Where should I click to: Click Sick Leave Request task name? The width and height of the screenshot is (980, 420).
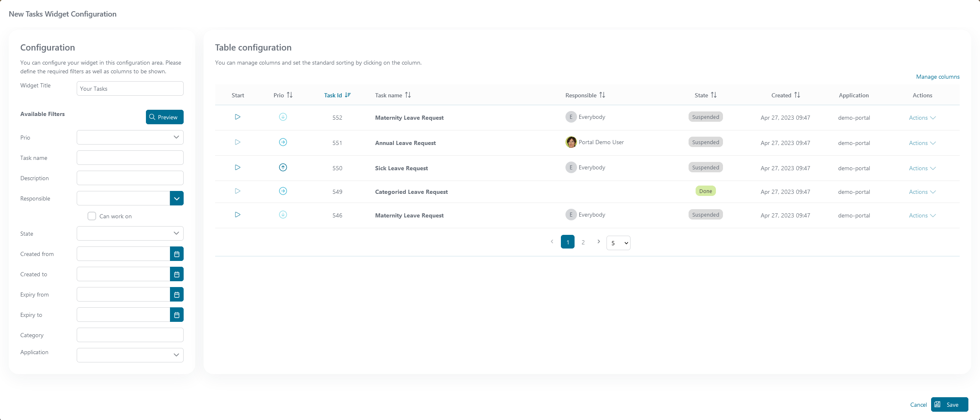point(401,168)
